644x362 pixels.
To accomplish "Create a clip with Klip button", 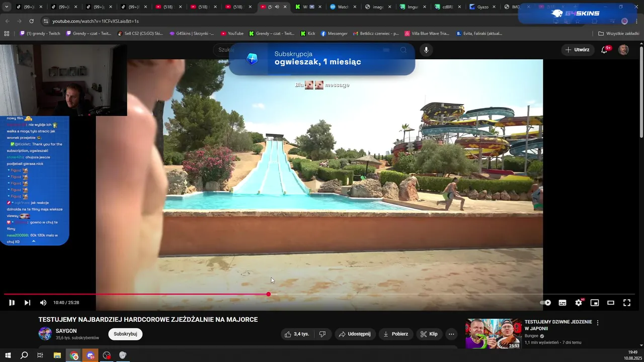I will 429,334.
